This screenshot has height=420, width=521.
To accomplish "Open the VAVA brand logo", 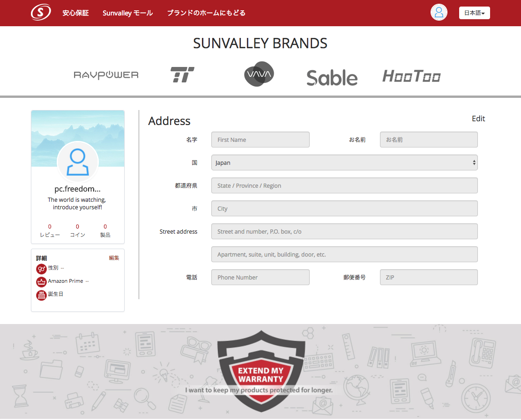I will [259, 74].
